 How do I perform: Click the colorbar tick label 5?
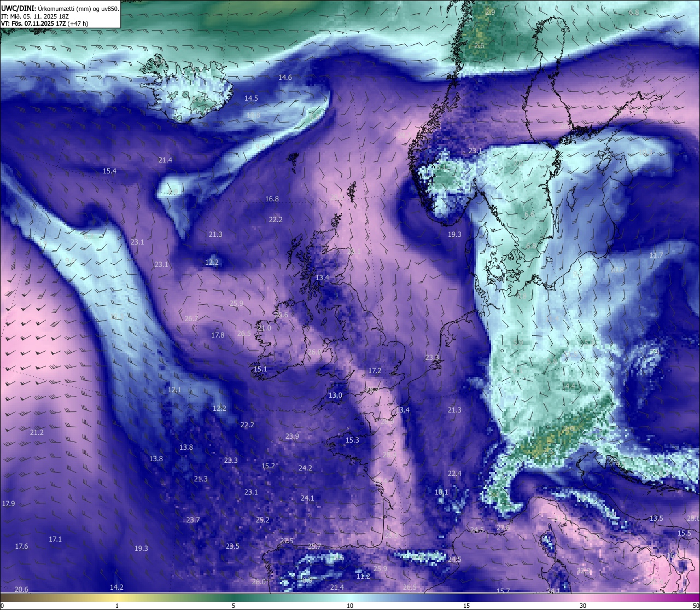click(x=234, y=606)
